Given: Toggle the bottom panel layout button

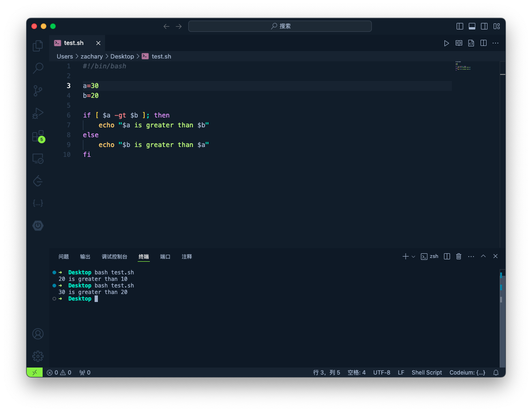Looking at the screenshot, I should click(x=472, y=26).
